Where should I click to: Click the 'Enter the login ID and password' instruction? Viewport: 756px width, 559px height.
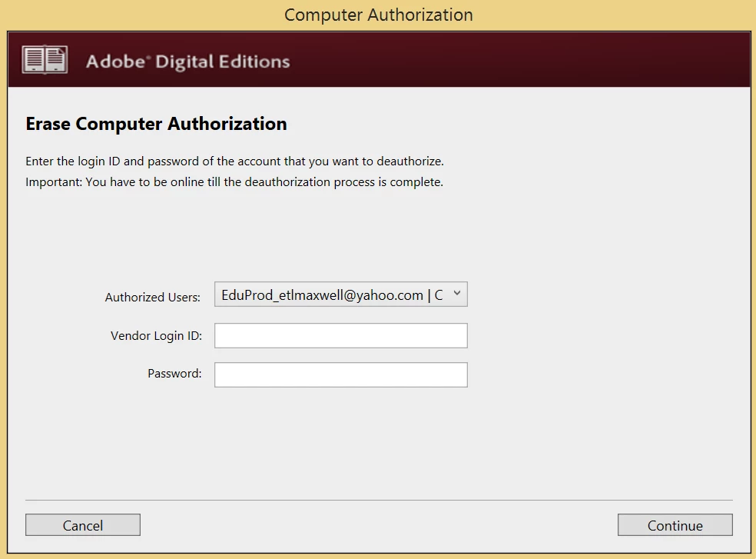coord(235,161)
